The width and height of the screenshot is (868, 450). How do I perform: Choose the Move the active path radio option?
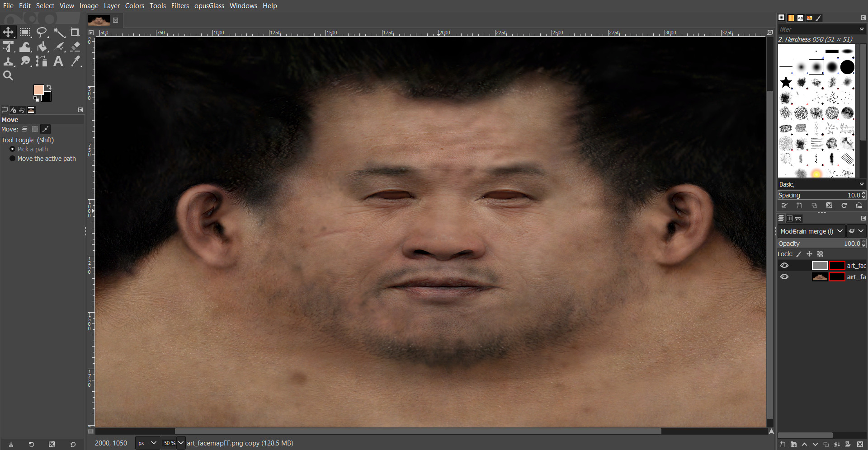coord(12,158)
